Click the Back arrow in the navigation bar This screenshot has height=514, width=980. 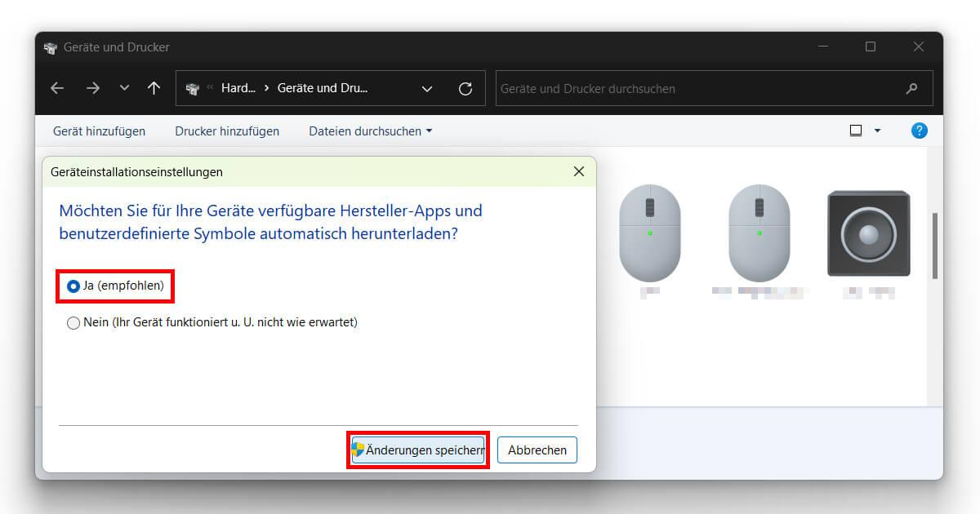[x=56, y=88]
